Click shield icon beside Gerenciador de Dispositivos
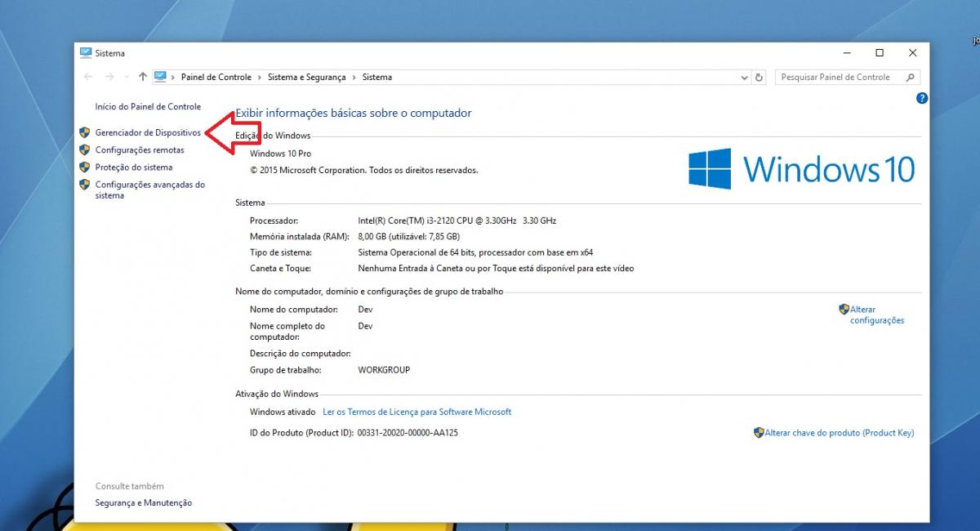The height and width of the screenshot is (531, 980). pos(84,132)
